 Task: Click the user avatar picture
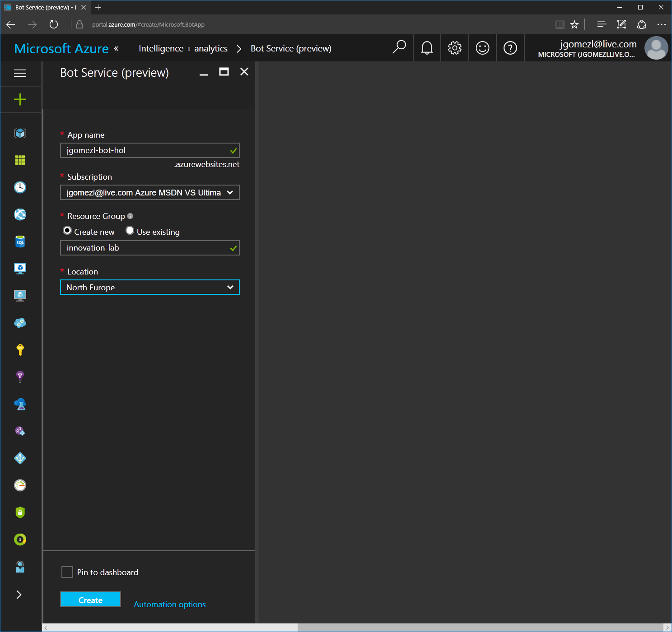point(656,48)
